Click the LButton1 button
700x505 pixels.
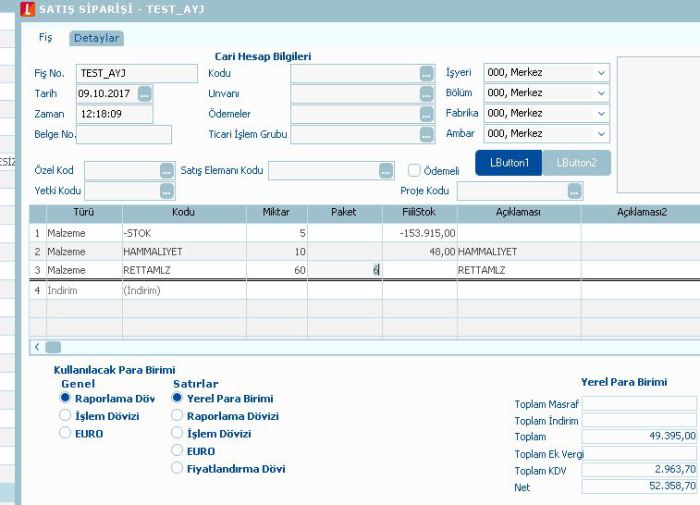pyautogui.click(x=509, y=163)
